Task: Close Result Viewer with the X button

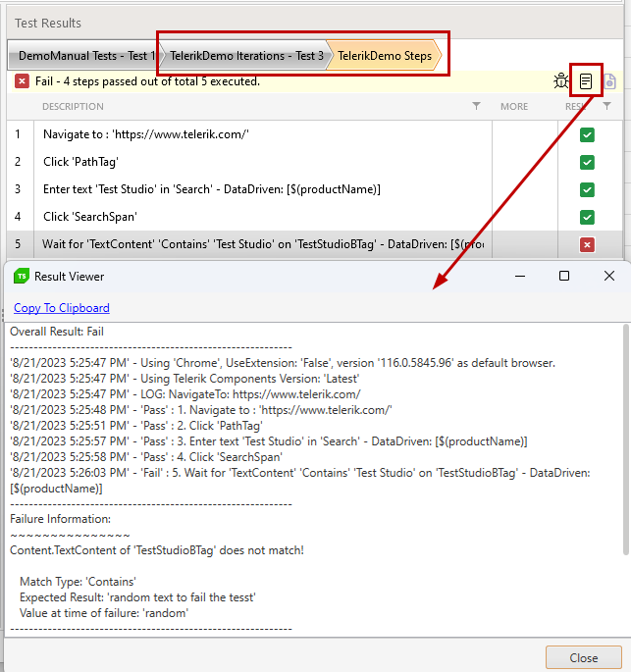Action: 609,276
